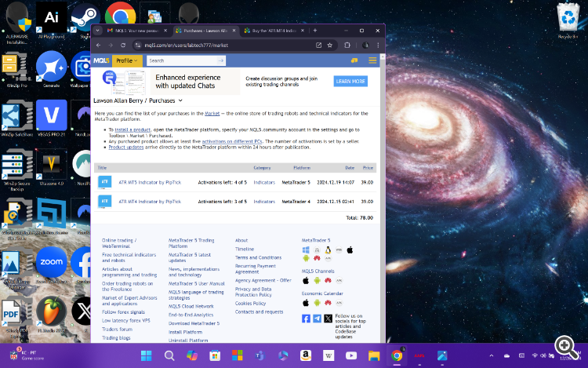Click the site information icon in address bar
This screenshot has width=588, height=368.
[138, 45]
